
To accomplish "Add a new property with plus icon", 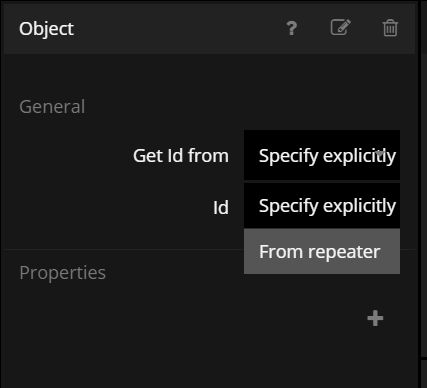I will point(375,318).
